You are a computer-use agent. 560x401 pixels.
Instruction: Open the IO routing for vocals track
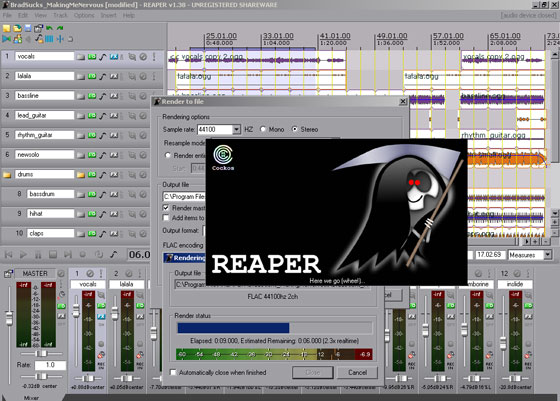pos(92,56)
